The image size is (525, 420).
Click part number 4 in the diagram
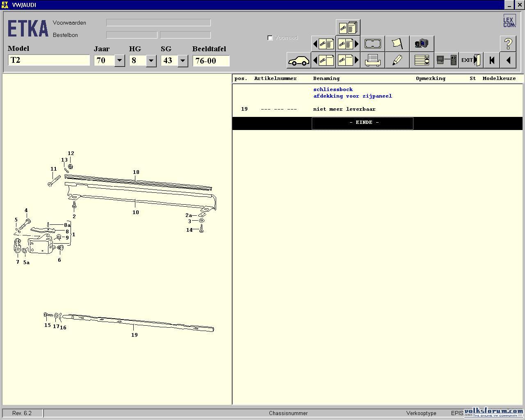point(26,210)
